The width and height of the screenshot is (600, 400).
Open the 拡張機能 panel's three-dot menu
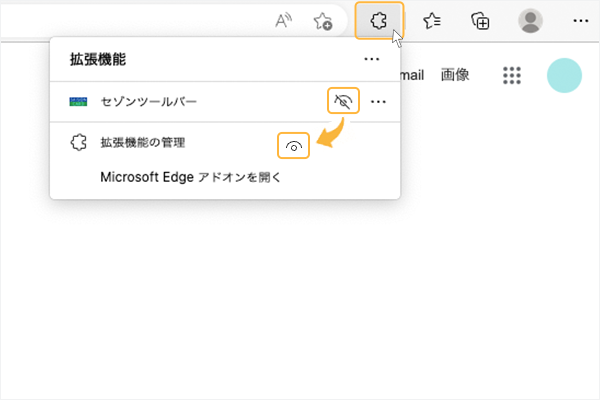372,60
